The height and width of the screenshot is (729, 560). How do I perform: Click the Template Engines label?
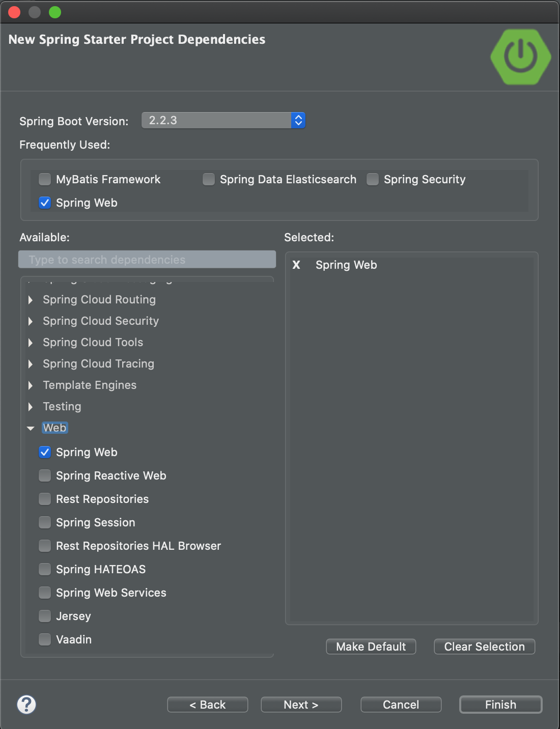coord(90,385)
